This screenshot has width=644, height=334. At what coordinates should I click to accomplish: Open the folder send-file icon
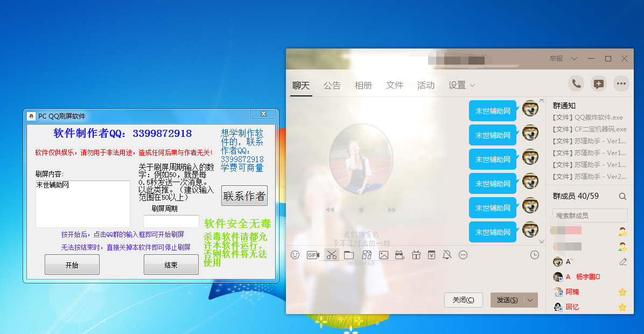pyautogui.click(x=349, y=255)
